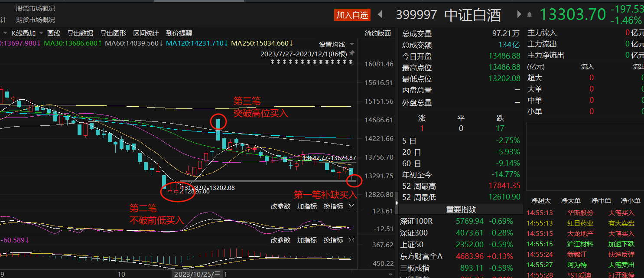Screen dimensions: 644x278
Task: Add the stock via 加入自选 button
Action: 353,15
